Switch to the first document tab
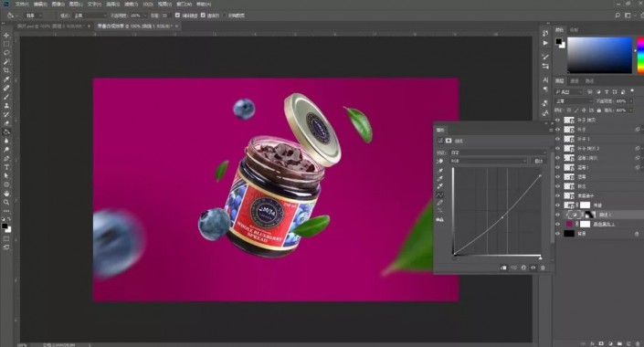This screenshot has width=644, height=347. tap(50, 26)
